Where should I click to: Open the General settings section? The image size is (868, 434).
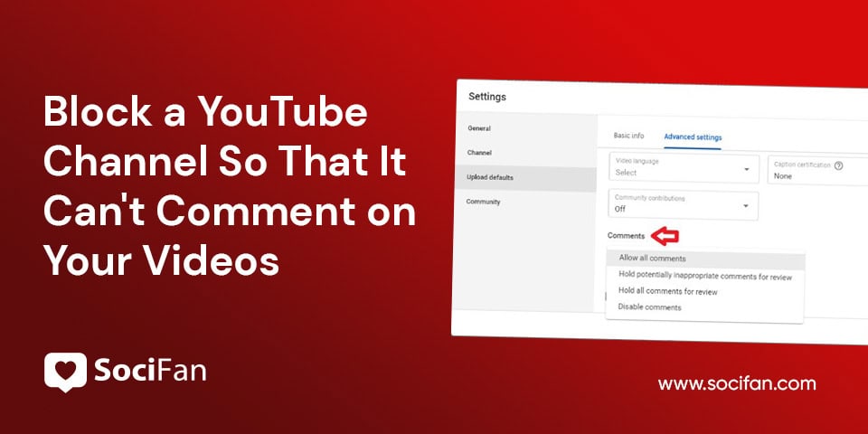point(479,128)
